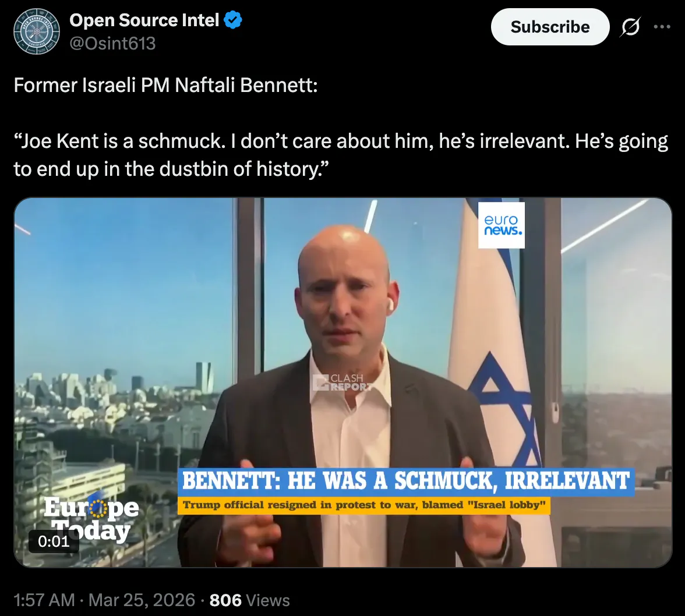
Task: Click the 0:01 video time badge
Action: coord(54,541)
